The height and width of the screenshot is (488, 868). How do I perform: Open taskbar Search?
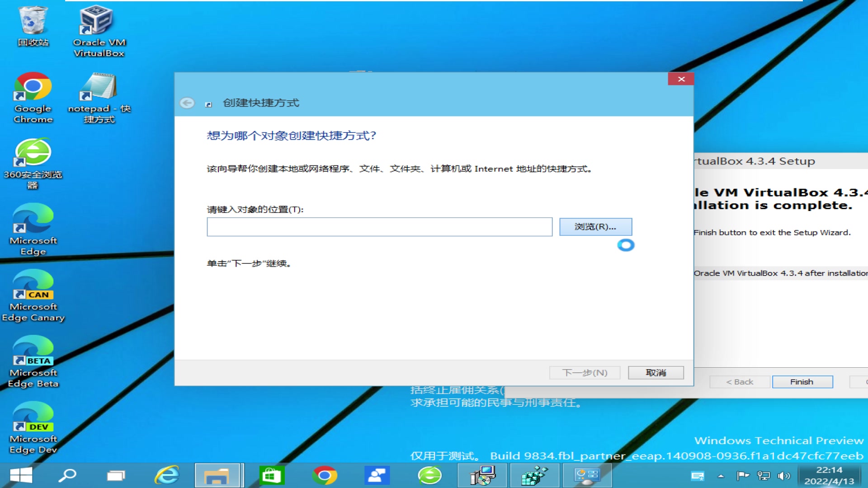click(66, 475)
